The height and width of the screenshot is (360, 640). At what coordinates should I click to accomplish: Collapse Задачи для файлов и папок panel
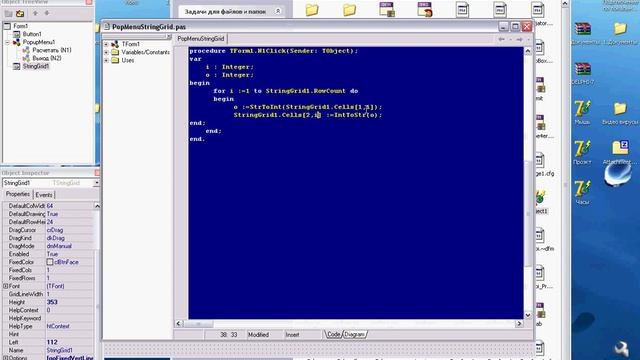click(278, 11)
